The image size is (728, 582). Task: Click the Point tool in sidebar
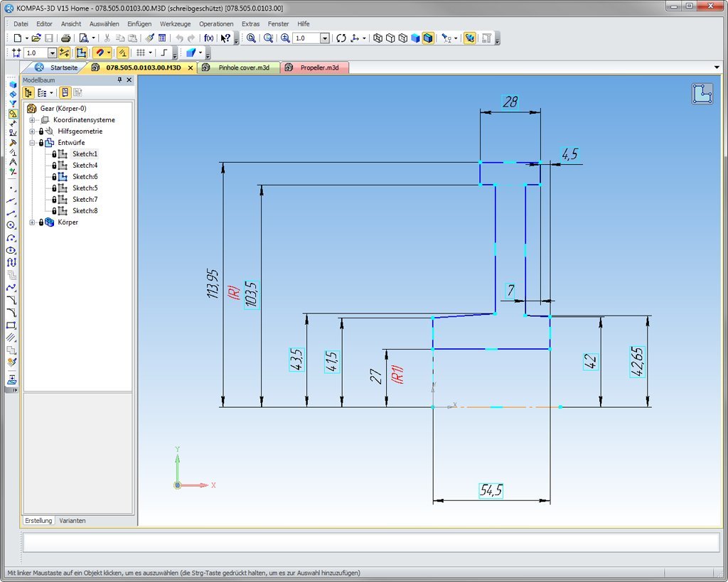pyautogui.click(x=12, y=189)
